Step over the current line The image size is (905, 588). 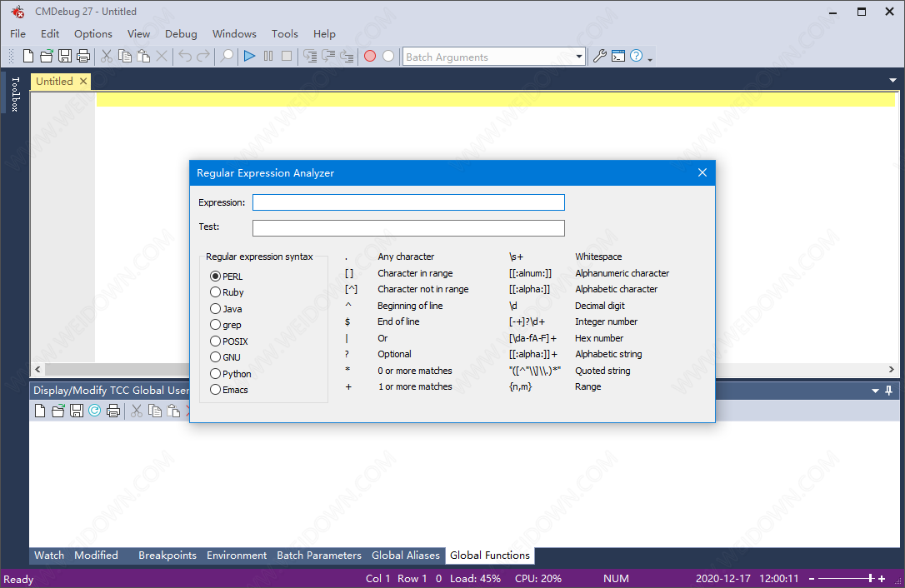[x=328, y=56]
